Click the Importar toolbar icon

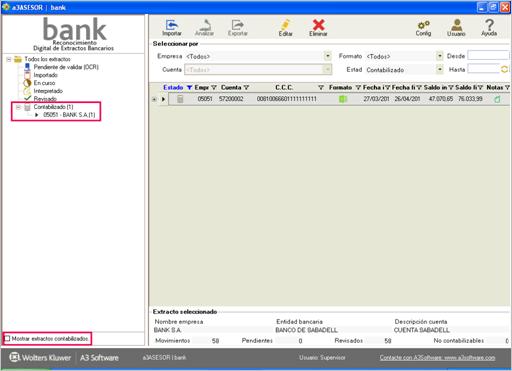tap(172, 25)
